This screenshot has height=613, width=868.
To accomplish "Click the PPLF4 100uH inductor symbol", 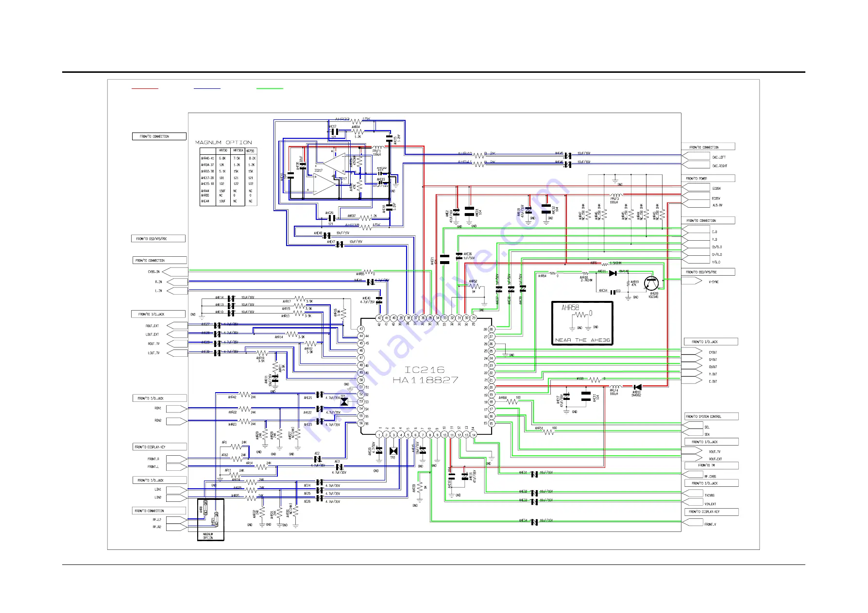I will pyautogui.click(x=615, y=387).
